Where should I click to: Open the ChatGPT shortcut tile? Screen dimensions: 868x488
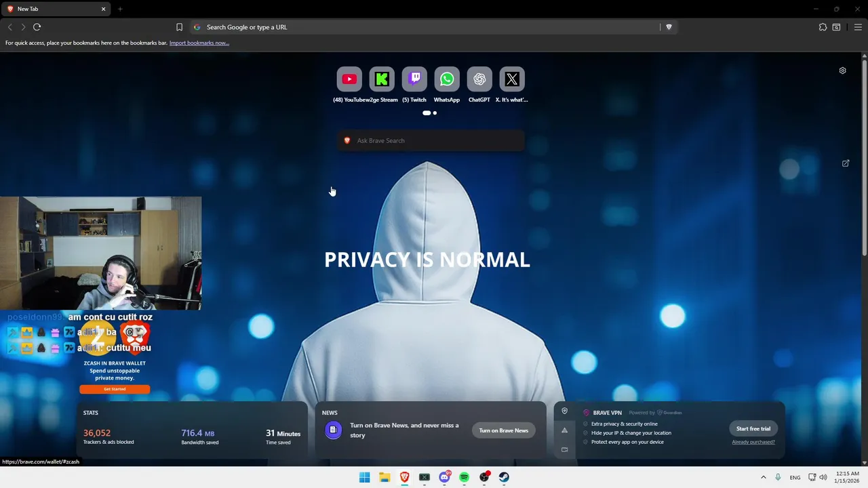tap(479, 79)
